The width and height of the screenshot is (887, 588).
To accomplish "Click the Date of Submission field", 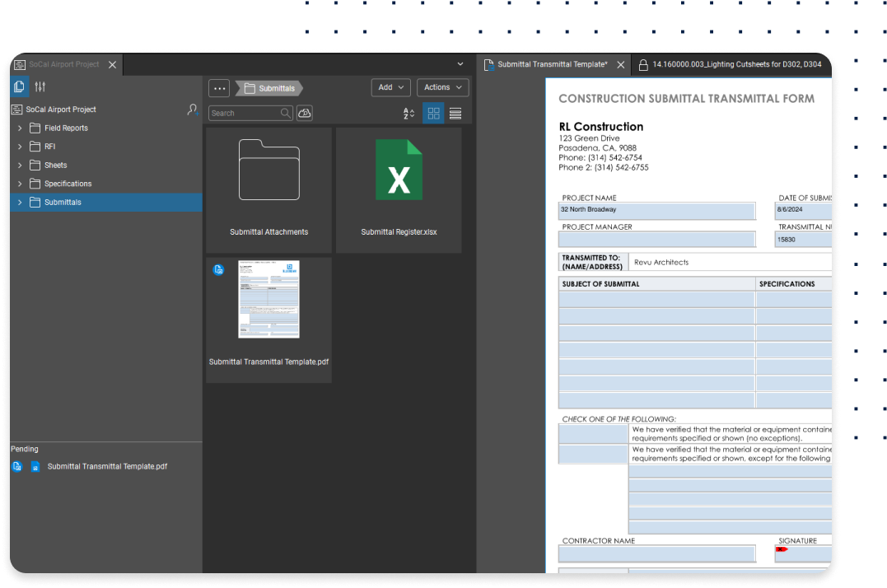I will click(x=803, y=210).
